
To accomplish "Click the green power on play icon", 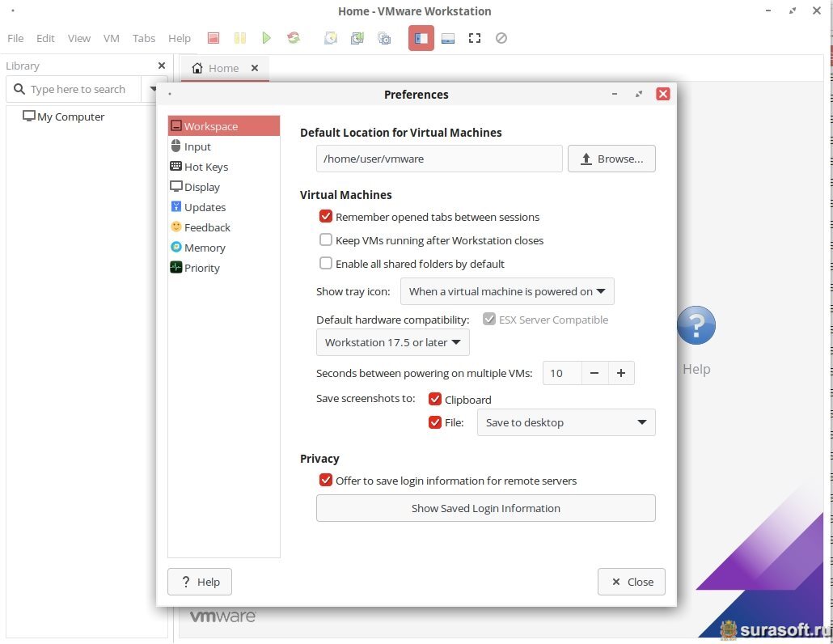I will coord(267,38).
